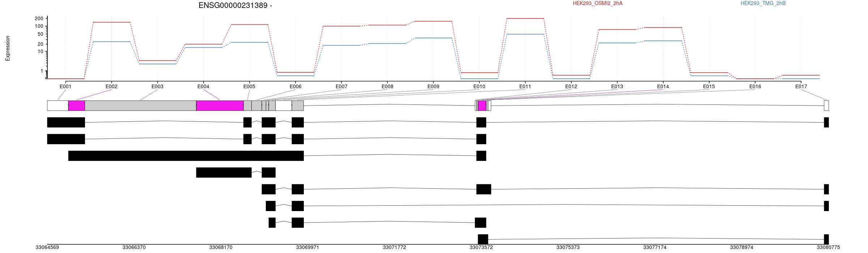The height and width of the screenshot is (253, 868).
Task: Click the long continuous black exon in third transcript
Action: click(x=186, y=156)
